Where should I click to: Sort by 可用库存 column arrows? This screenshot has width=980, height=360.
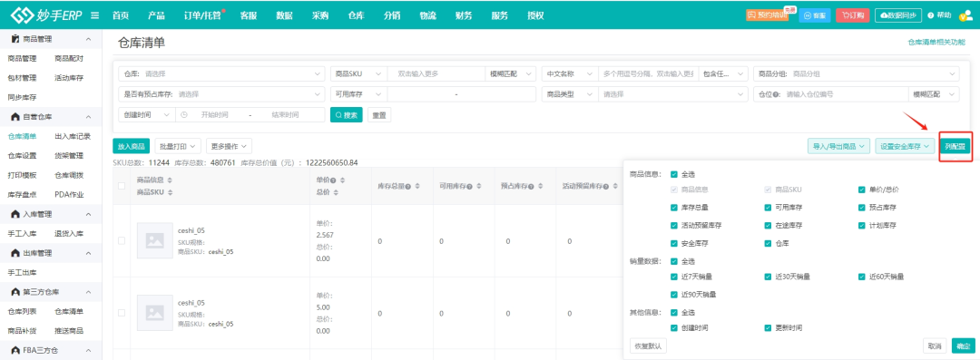tap(479, 186)
